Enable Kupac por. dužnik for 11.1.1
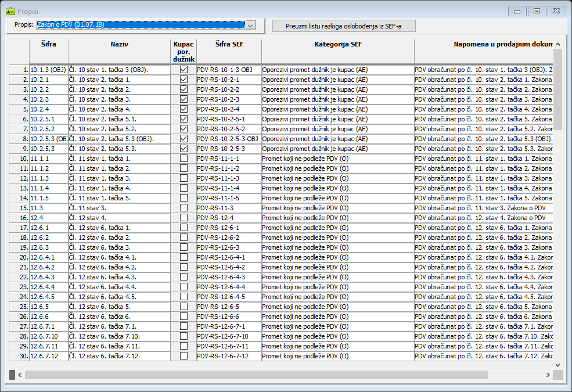Image resolution: width=572 pixels, height=392 pixels. 184,159
